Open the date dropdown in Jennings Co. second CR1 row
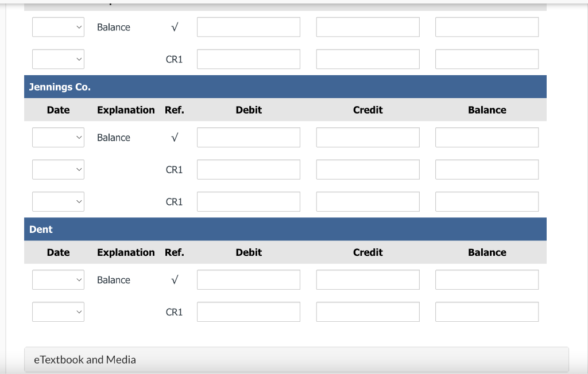Viewport: 588px width, 374px height. 58,201
